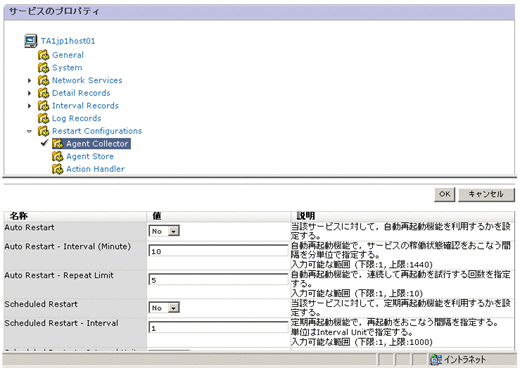Collapse the Restart Configurations tree node
Image resolution: width=520 pixels, height=372 pixels.
(29, 131)
